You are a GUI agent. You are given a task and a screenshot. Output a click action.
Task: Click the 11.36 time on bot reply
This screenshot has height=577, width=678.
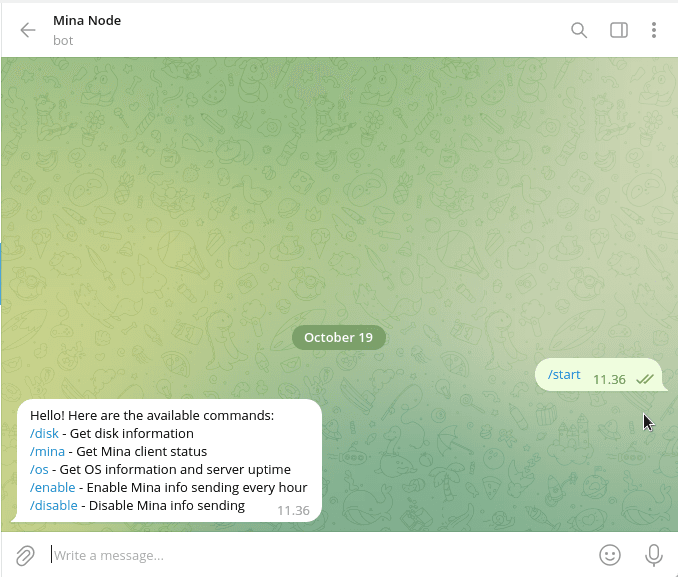click(x=293, y=511)
